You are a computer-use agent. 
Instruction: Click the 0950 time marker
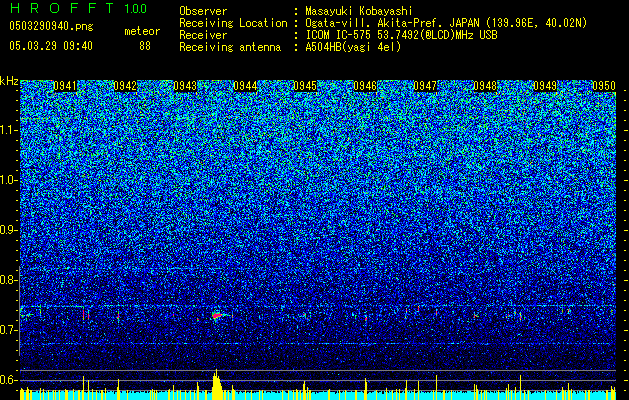[604, 86]
